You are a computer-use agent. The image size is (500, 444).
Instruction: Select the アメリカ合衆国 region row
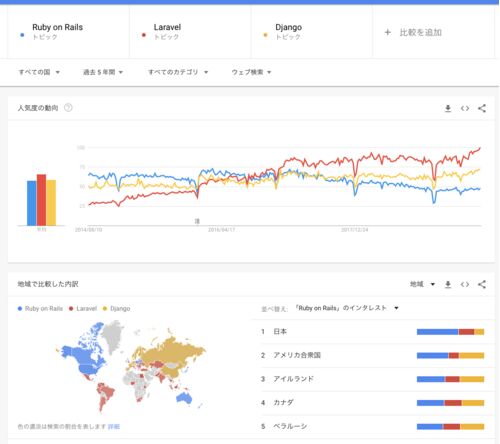pyautogui.click(x=373, y=355)
